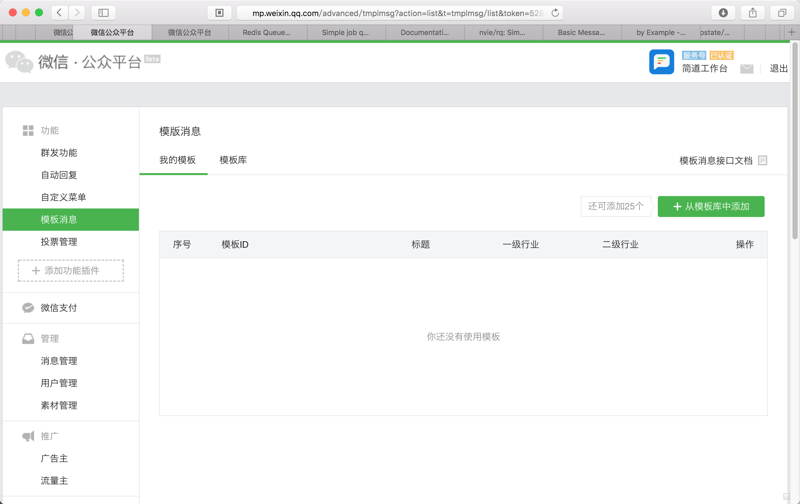This screenshot has width=800, height=504.
Task: Click the Safari back arrow
Action: pyautogui.click(x=59, y=13)
